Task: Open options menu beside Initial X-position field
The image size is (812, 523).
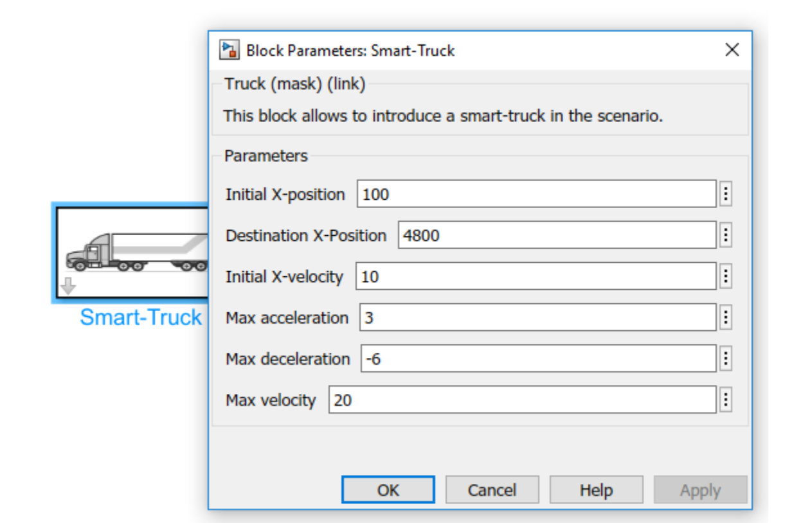Action: pyautogui.click(x=726, y=194)
